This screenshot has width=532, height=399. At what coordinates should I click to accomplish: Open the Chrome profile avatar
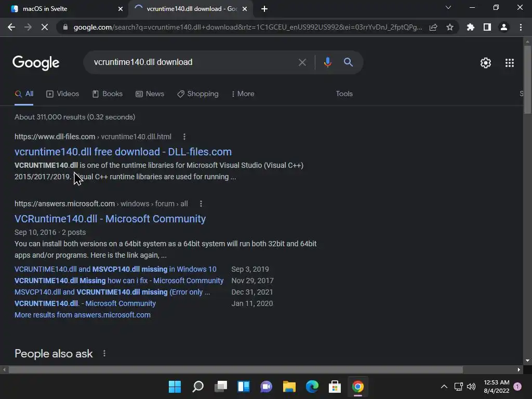[504, 27]
